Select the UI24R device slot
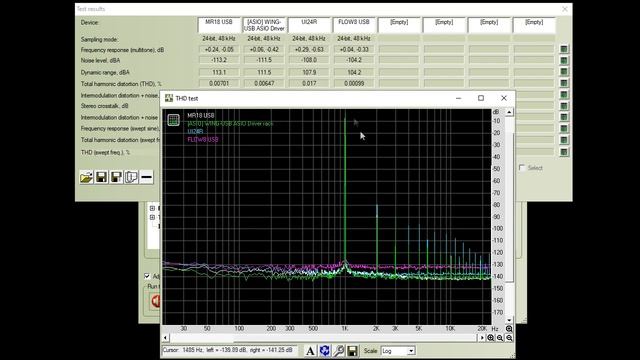This screenshot has width=640, height=360. [x=309, y=25]
